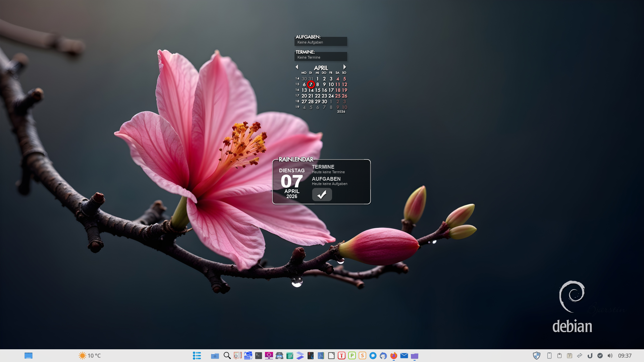Screen dimensions: 644x362
Task: Launch the red T office application
Action: coord(341,356)
